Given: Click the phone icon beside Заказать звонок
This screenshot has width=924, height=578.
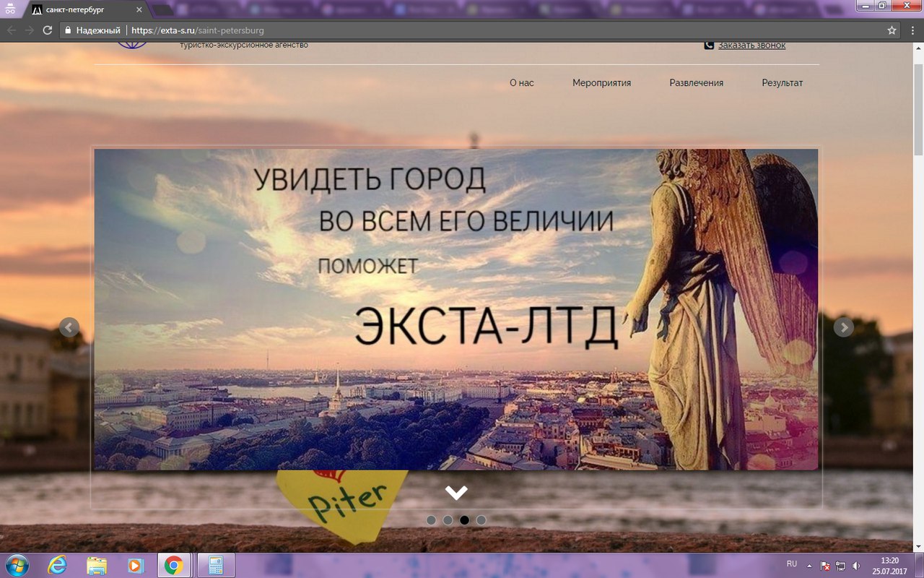Looking at the screenshot, I should [709, 45].
